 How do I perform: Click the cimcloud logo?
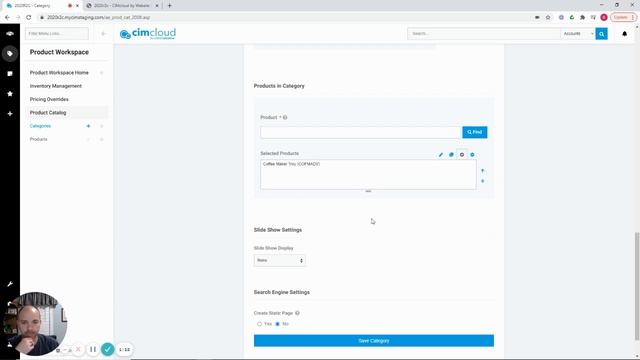pyautogui.click(x=148, y=33)
